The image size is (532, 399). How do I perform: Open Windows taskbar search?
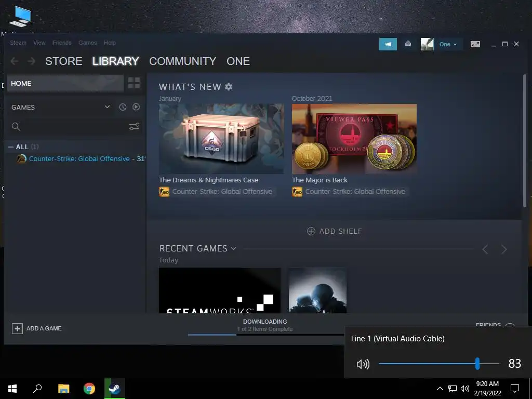[x=37, y=389]
